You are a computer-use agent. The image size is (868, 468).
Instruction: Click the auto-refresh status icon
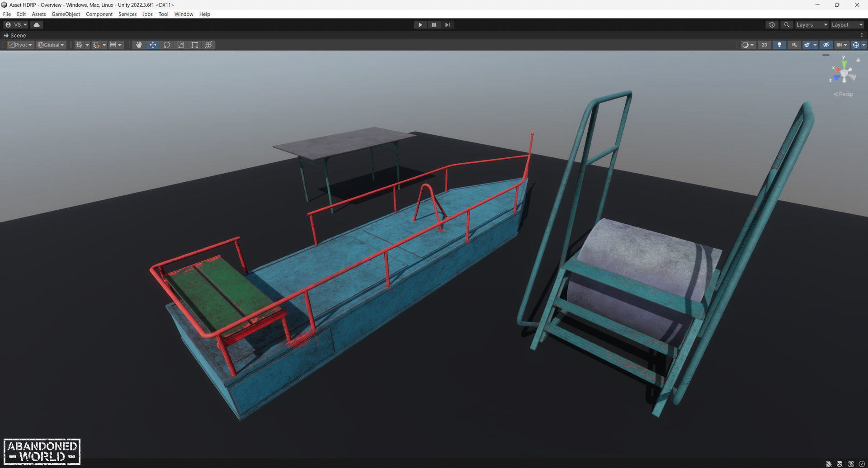click(x=851, y=464)
